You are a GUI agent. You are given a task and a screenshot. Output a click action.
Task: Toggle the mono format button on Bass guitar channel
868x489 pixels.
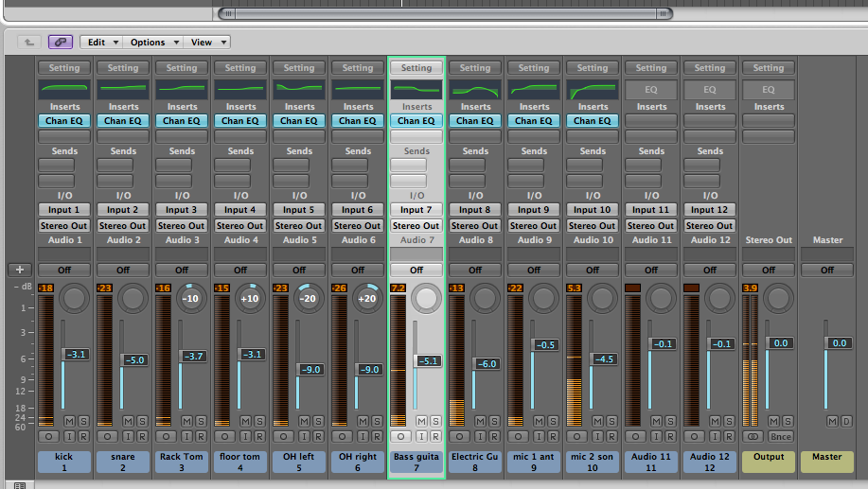click(400, 436)
